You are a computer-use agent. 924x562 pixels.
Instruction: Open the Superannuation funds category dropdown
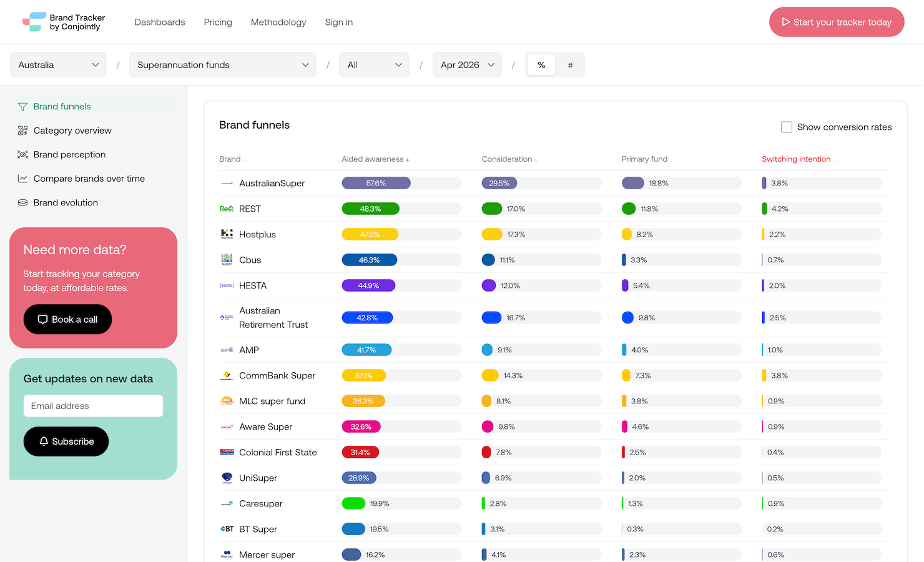(x=223, y=65)
